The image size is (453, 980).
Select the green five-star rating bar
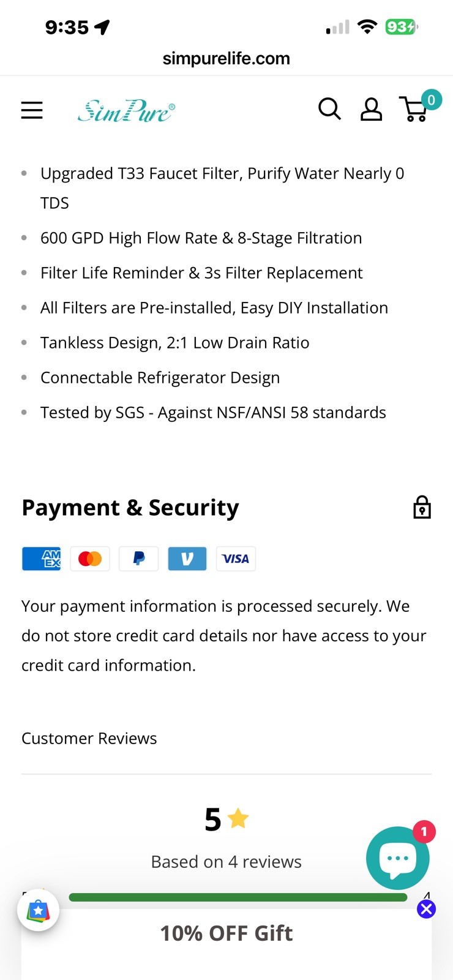(238, 897)
